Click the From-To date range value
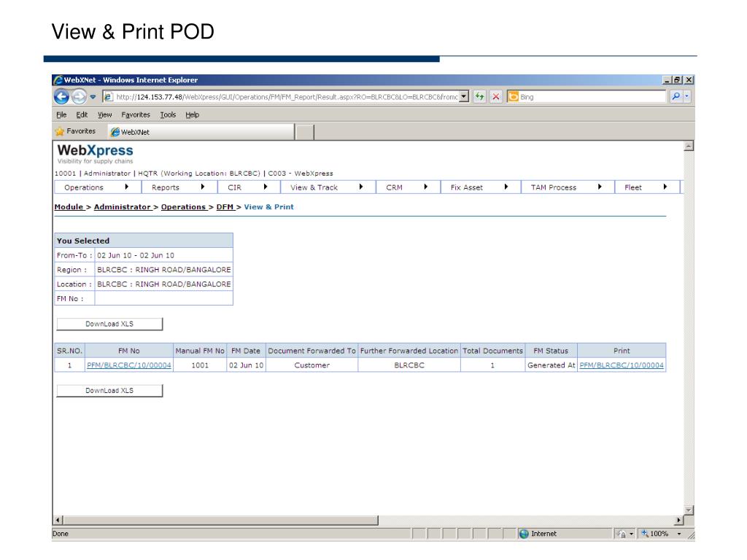 point(136,255)
